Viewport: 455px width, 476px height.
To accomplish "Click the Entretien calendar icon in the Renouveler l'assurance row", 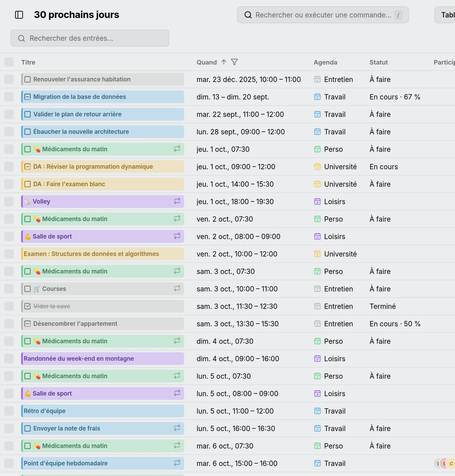I will (317, 79).
